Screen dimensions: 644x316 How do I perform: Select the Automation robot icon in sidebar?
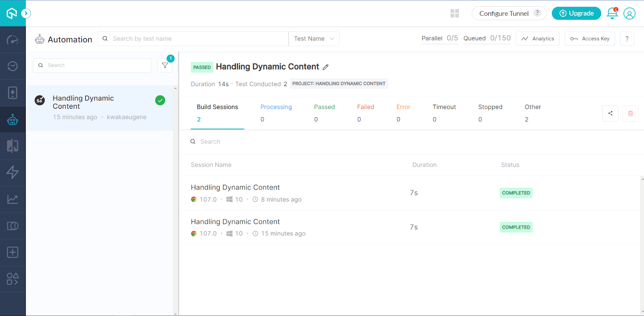pyautogui.click(x=12, y=120)
